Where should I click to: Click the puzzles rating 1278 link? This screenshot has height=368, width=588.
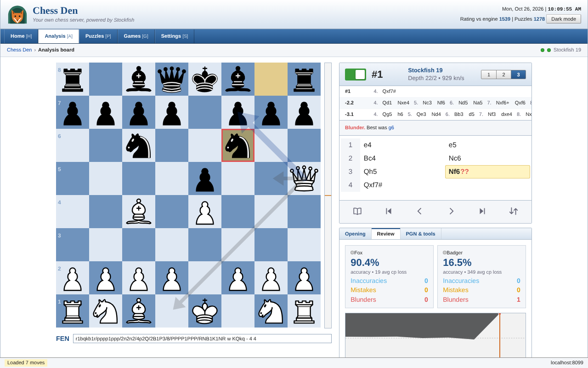pyautogui.click(x=539, y=19)
